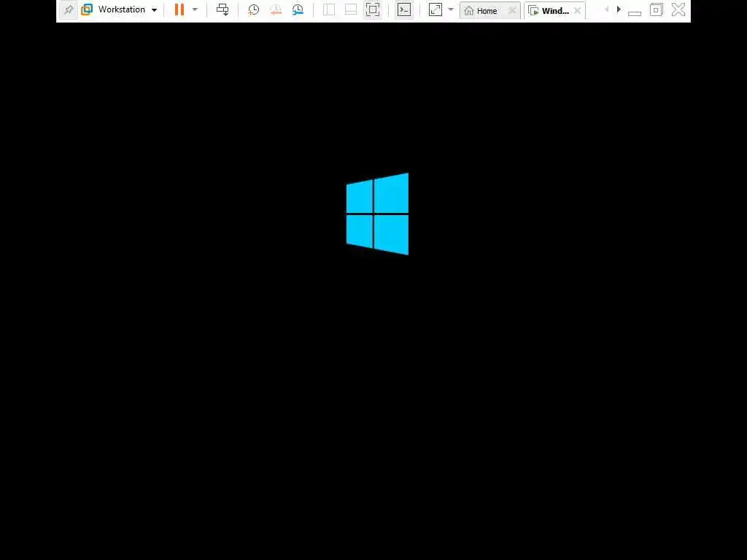Unpin the fullscreen toolbar pin icon
Viewport: 747px width, 560px height.
point(69,9)
